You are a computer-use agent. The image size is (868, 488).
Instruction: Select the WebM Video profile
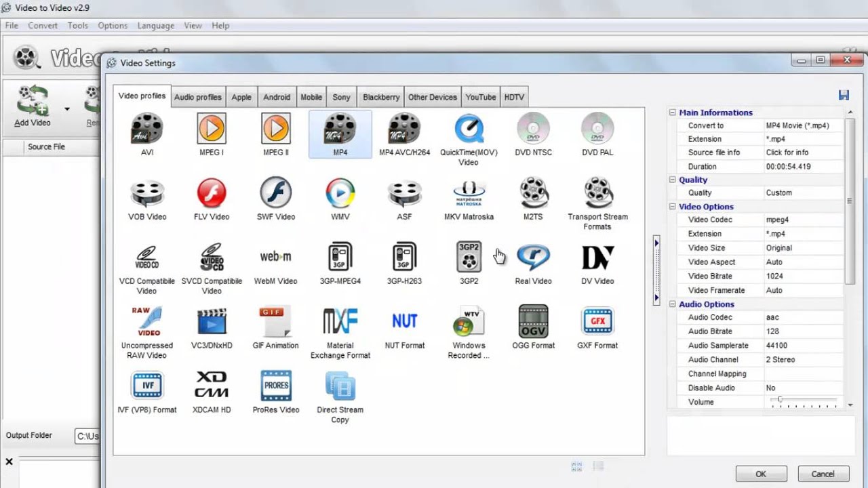tap(276, 263)
